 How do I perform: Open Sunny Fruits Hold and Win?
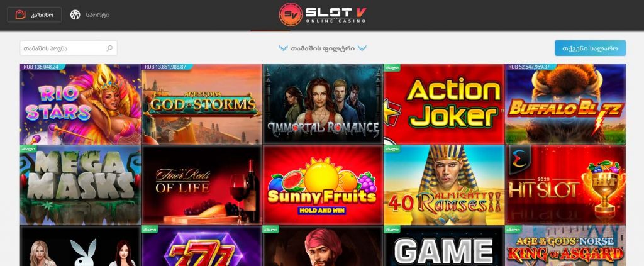(323, 185)
